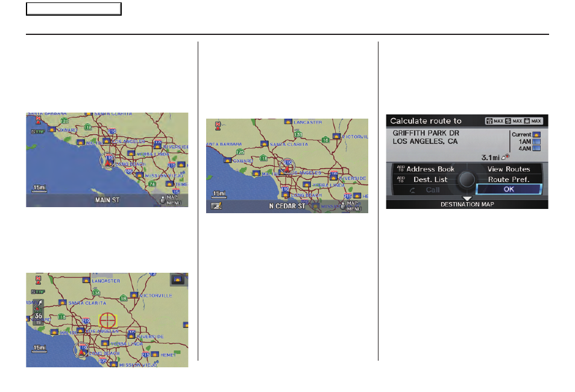The height and width of the screenshot is (392, 575).
Task: Click OK in Calculate route to screen
Action: 509,190
